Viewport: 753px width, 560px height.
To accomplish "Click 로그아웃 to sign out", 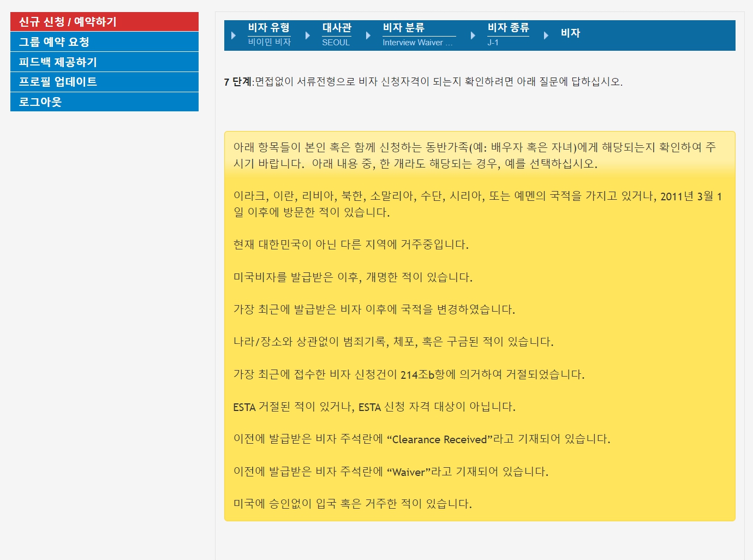I will click(x=104, y=102).
